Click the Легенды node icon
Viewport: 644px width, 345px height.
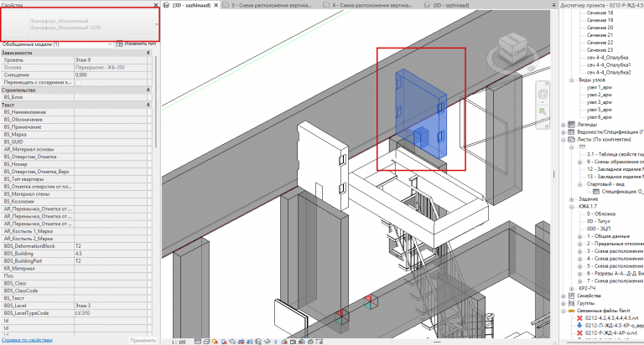(571, 124)
